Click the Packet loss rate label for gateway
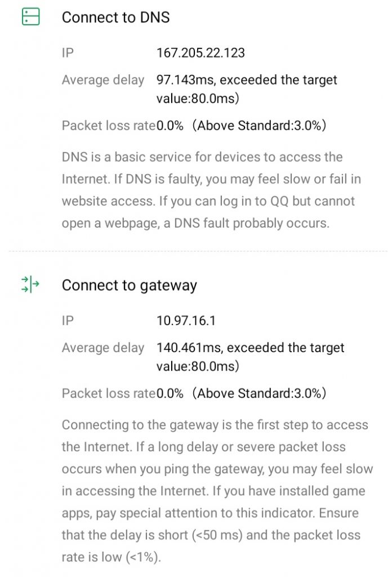This screenshot has height=577, width=392. tap(108, 393)
